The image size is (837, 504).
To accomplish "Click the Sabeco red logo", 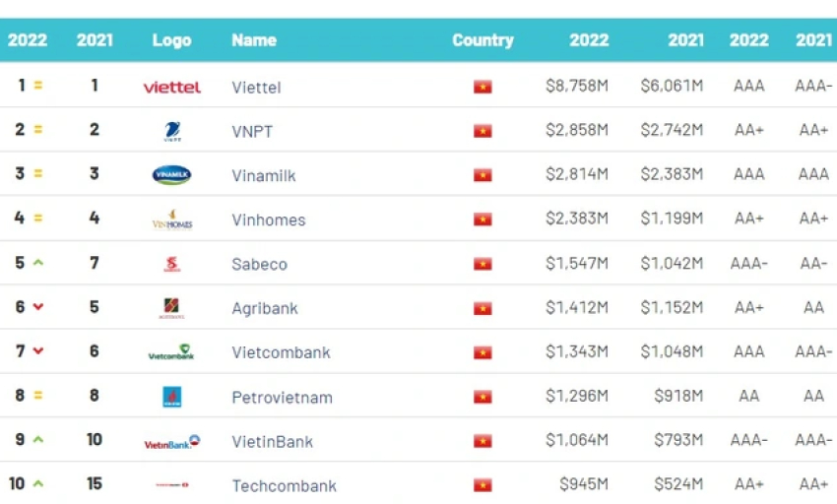I will (x=172, y=264).
